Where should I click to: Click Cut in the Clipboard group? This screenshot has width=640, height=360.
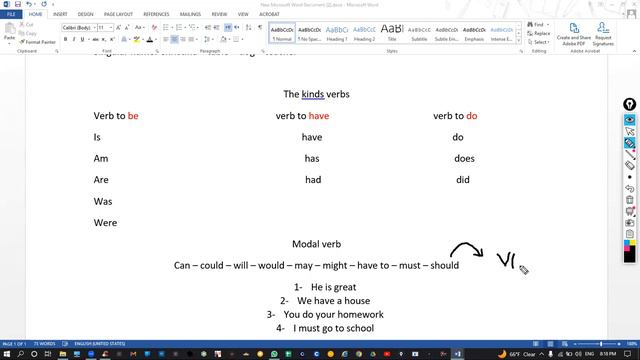point(26,25)
